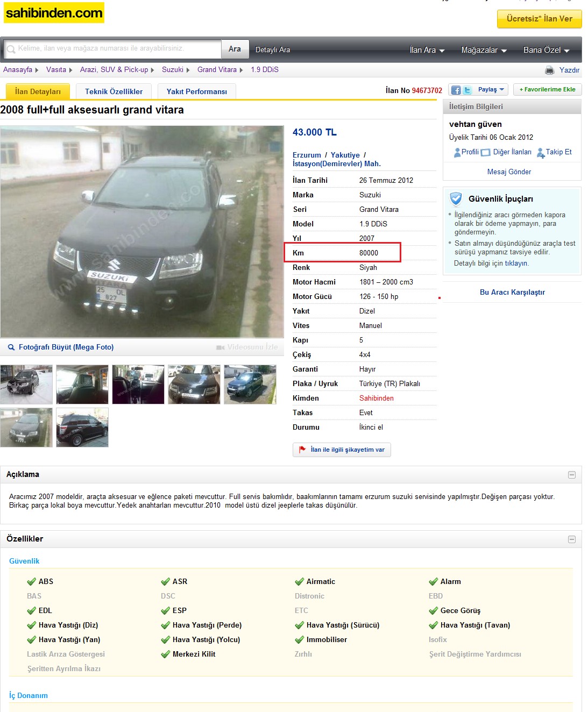The height and width of the screenshot is (712, 588).
Task: Click the Ara search button
Action: click(235, 49)
